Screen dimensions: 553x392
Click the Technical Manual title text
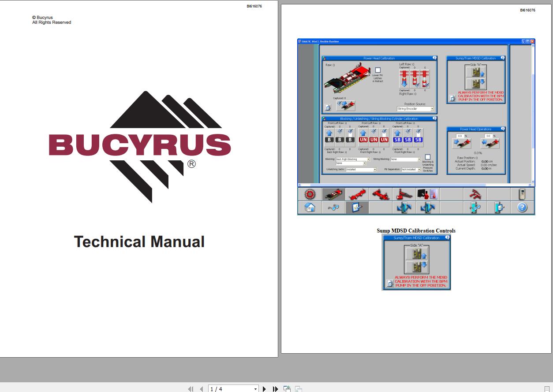tap(139, 241)
